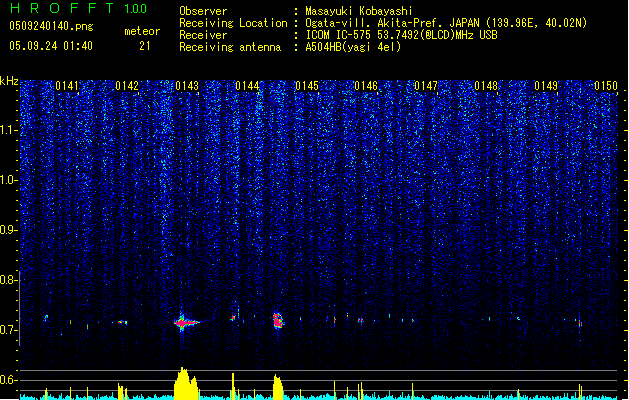Click the large meteor echo at 0143
The height and width of the screenshot is (400, 629).
pos(186,322)
